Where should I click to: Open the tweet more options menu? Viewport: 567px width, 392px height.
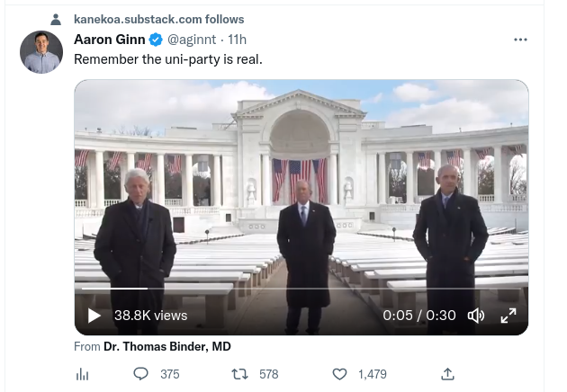(520, 40)
